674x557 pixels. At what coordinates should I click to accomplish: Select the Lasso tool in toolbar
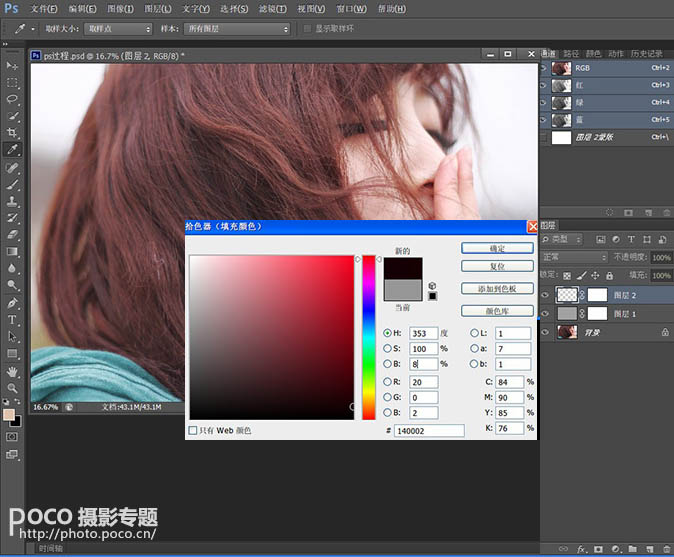pos(13,99)
